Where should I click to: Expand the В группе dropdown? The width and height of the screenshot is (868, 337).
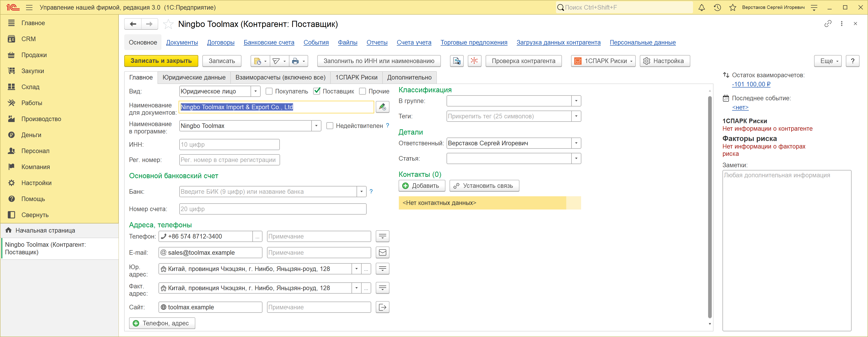(x=576, y=101)
